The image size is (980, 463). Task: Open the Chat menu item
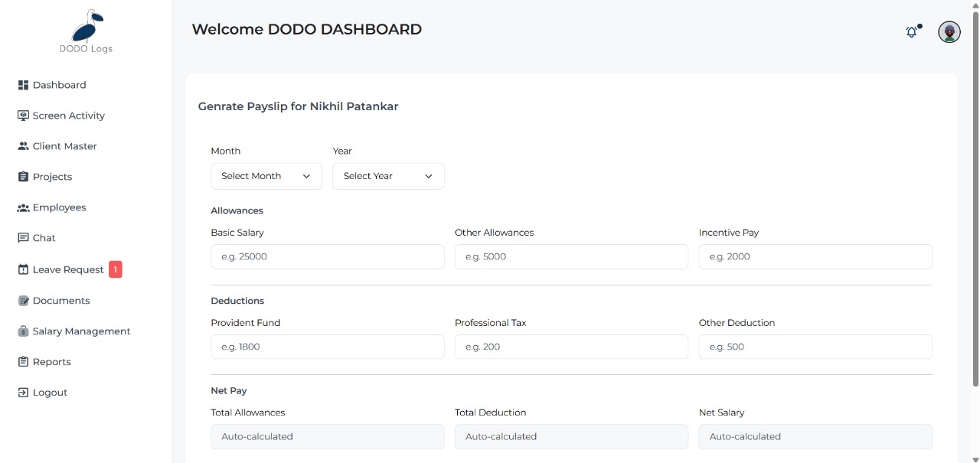click(44, 238)
